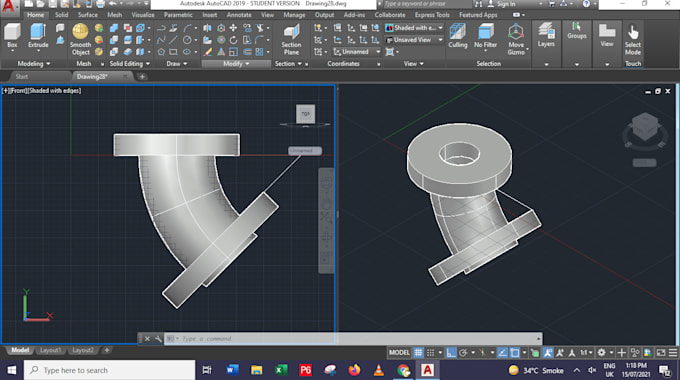Open the Unnamed UCS dropdown
Viewport: 680px width, 380px height.
pyautogui.click(x=357, y=52)
